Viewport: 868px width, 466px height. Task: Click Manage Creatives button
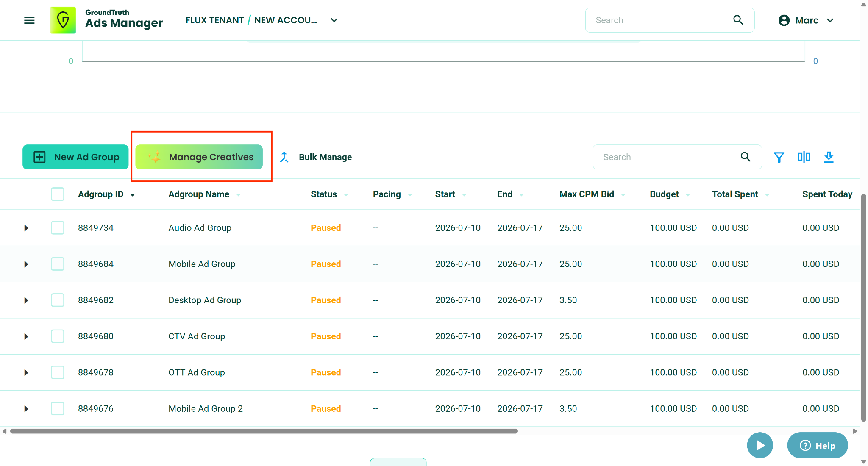pyautogui.click(x=199, y=157)
